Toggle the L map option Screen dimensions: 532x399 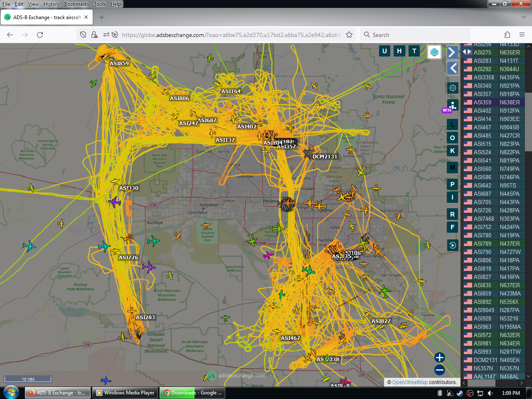[x=453, y=125]
